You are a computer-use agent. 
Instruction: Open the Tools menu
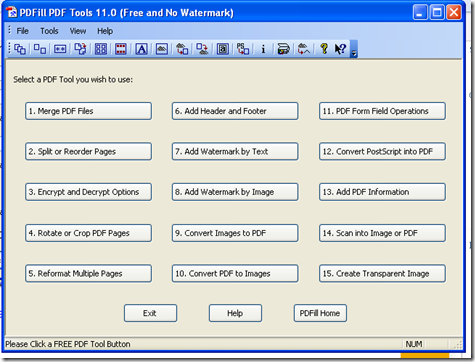click(49, 31)
